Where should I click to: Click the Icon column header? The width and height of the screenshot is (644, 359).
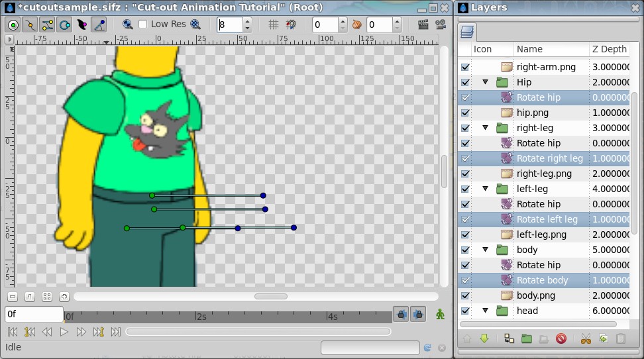(492, 49)
